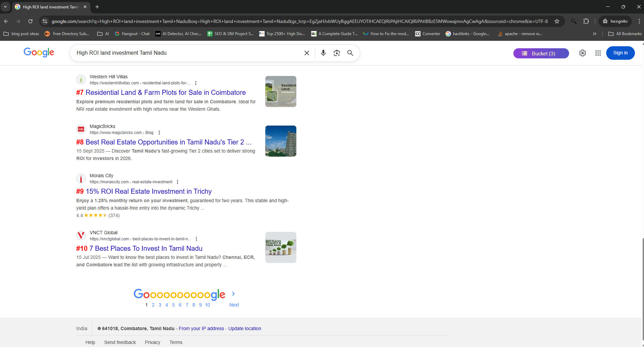The image size is (644, 347).
Task: Open Google apps grid menu
Action: (x=598, y=53)
